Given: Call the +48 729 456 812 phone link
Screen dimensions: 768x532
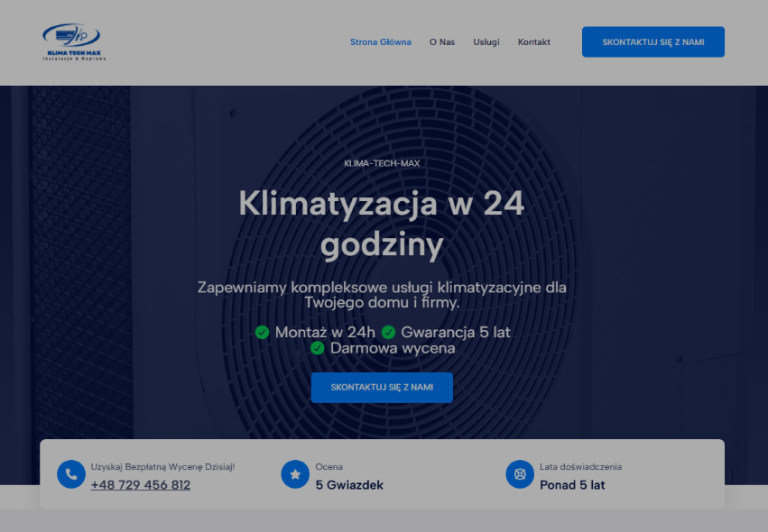Looking at the screenshot, I should click(x=141, y=485).
